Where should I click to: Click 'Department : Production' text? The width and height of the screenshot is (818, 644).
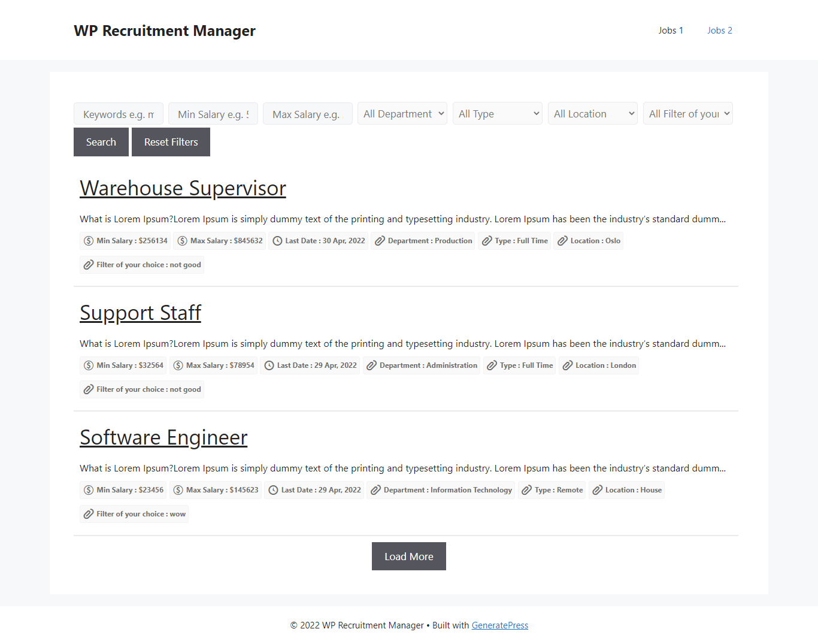[430, 241]
